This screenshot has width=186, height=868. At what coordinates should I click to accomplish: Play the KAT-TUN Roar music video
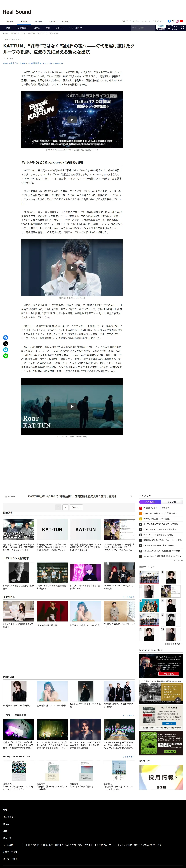click(x=72, y=406)
